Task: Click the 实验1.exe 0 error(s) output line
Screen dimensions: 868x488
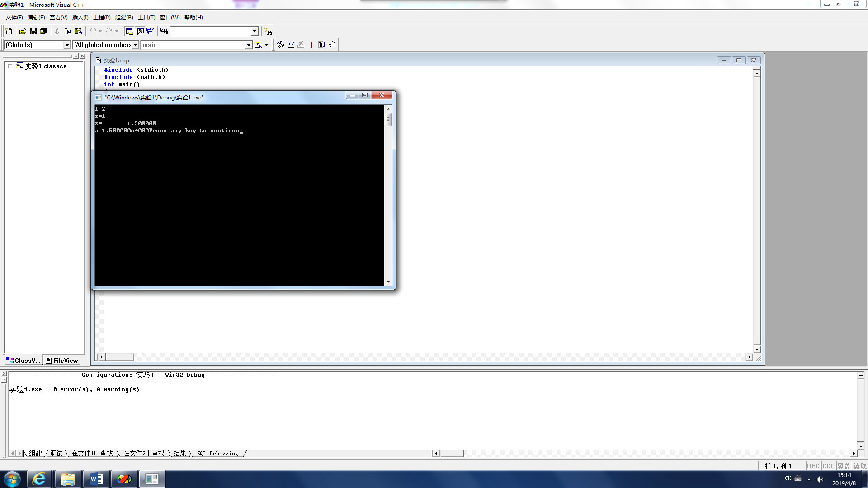Action: 75,389
